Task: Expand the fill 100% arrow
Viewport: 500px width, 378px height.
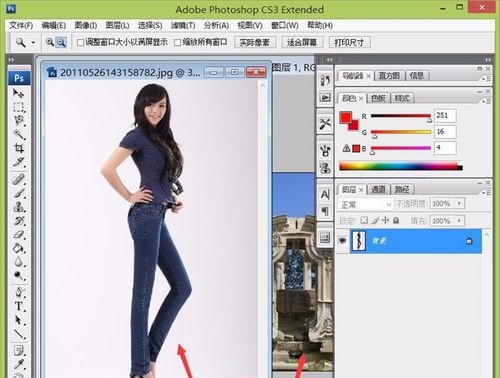Action: 459,221
